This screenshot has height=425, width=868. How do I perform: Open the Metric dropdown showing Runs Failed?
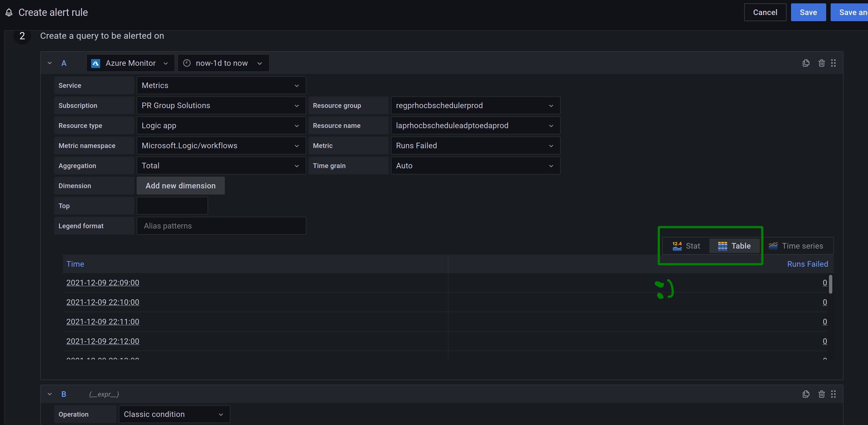475,145
